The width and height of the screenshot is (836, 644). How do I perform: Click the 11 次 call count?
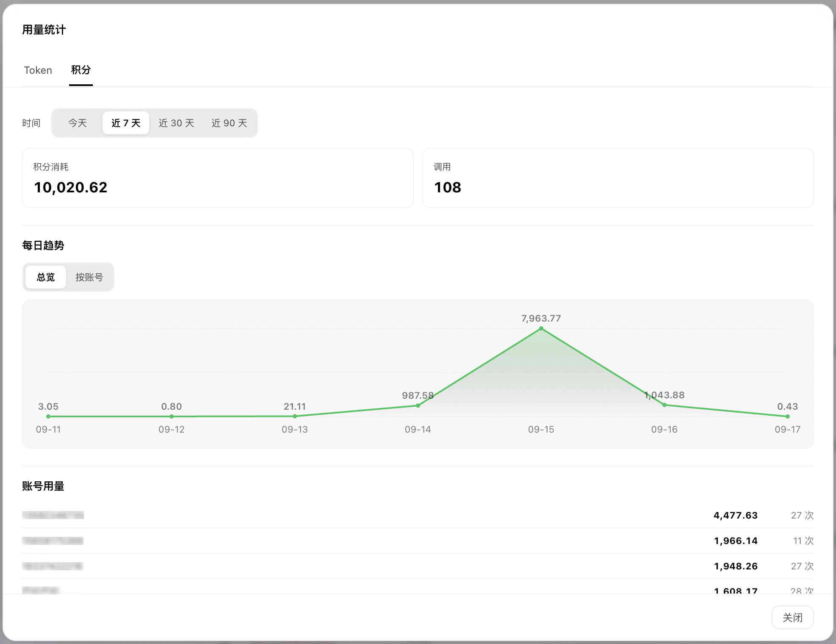coord(803,541)
